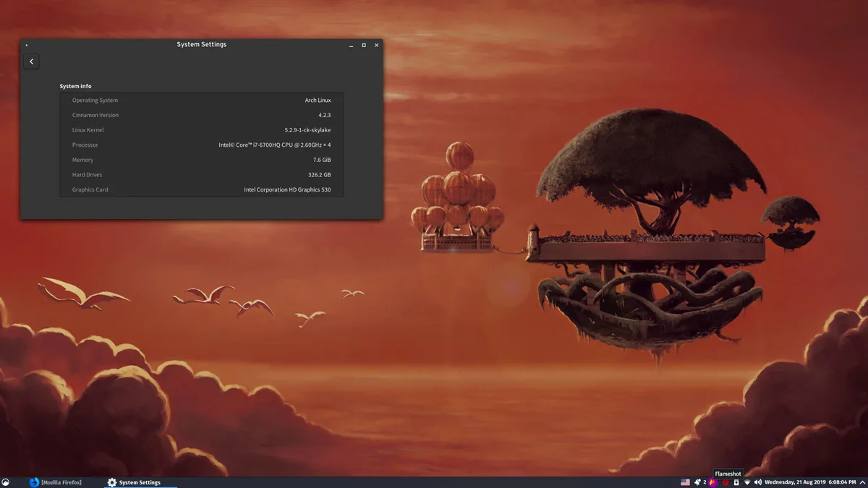868x488 pixels.
Task: Click the 'Linux Kernel' row label
Action: pyautogui.click(x=88, y=130)
